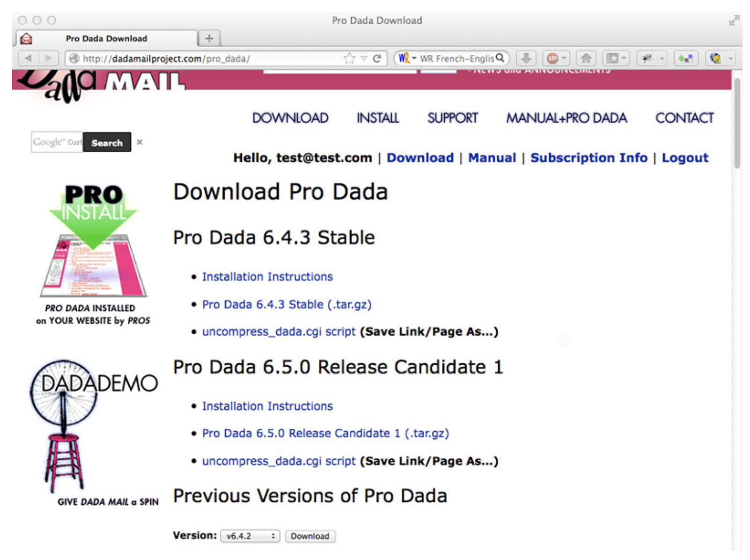Screen dimensions: 750x560
Task: Open Installation Instructions under 6.5.0 Release Candidate
Action: click(x=267, y=406)
